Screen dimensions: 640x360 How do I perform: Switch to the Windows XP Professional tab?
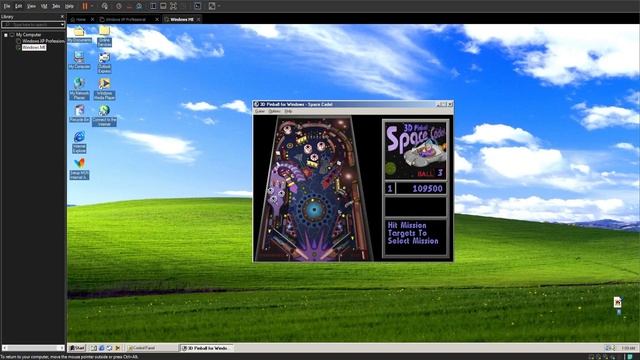tap(126, 19)
